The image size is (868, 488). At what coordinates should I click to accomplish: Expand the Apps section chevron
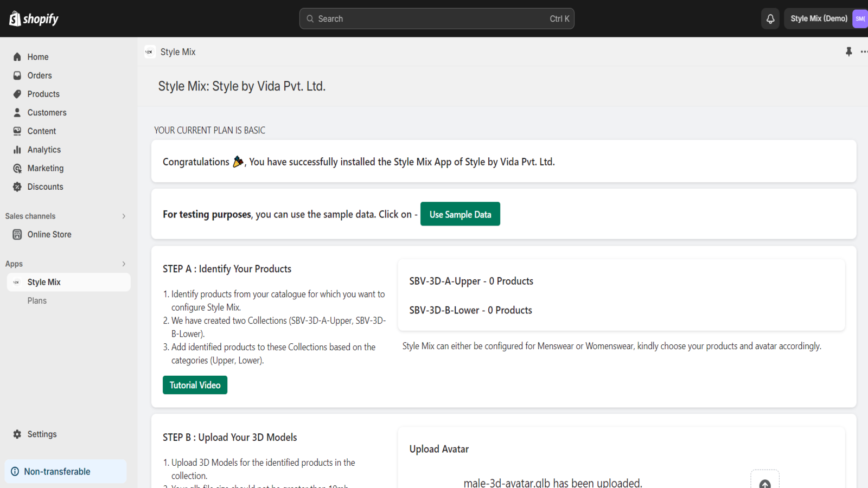[x=124, y=264]
